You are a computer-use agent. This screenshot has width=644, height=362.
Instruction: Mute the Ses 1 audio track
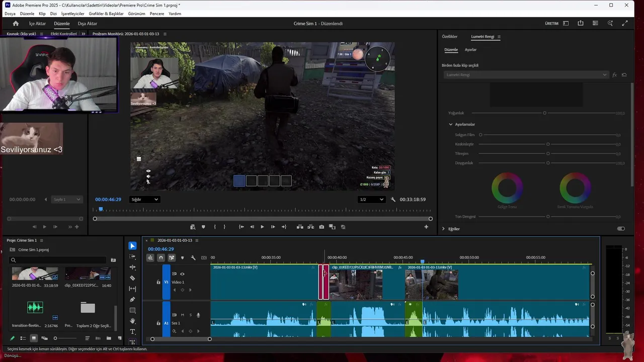pos(182,315)
